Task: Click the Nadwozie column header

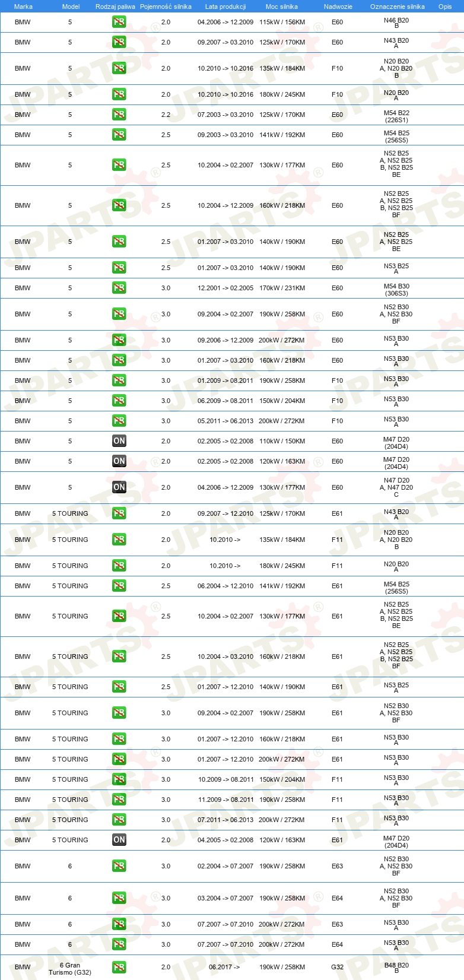Action: 338,7
